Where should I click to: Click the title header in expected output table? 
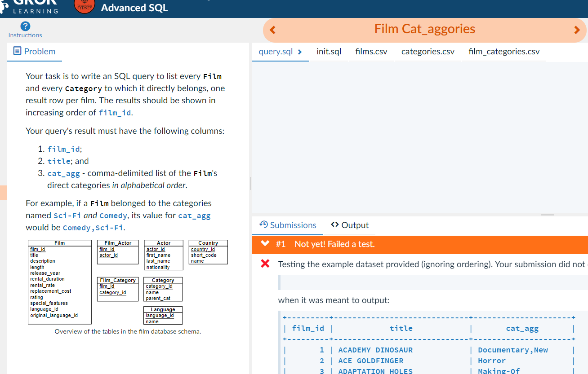(401, 329)
